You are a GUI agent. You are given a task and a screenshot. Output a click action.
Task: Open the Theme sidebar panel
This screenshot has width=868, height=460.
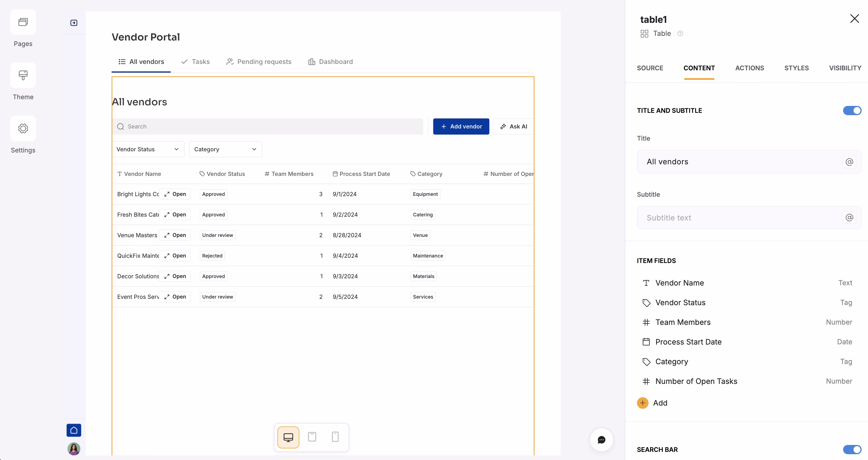[x=23, y=82]
